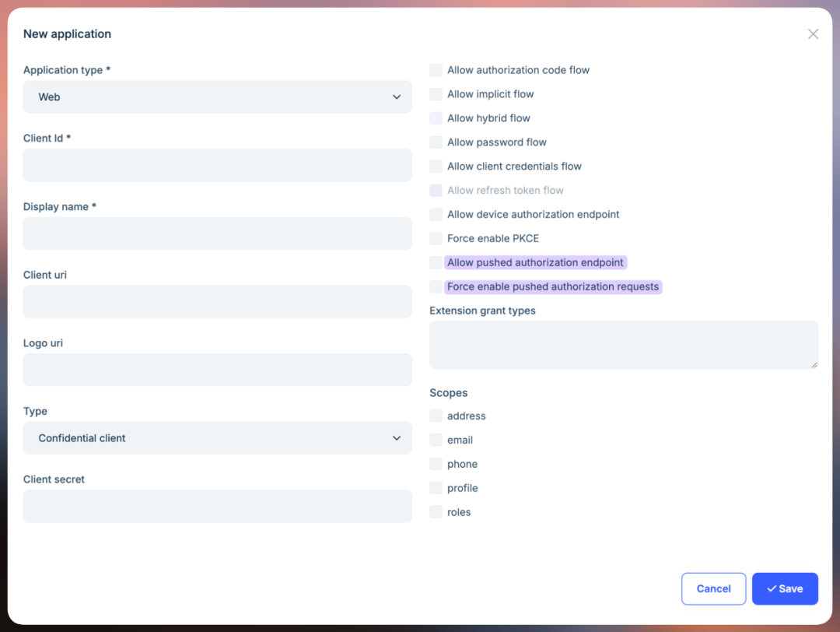
Task: Check Allow implicit flow
Action: [436, 93]
